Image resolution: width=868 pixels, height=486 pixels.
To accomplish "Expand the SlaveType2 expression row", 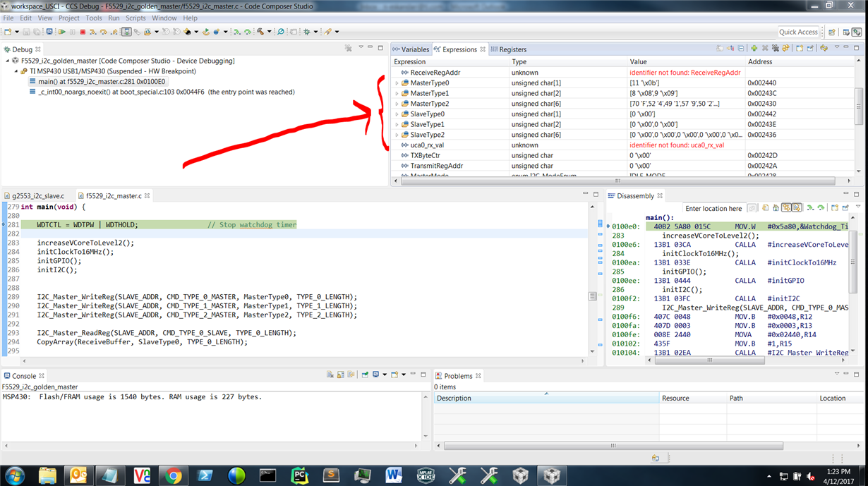I will [x=397, y=135].
